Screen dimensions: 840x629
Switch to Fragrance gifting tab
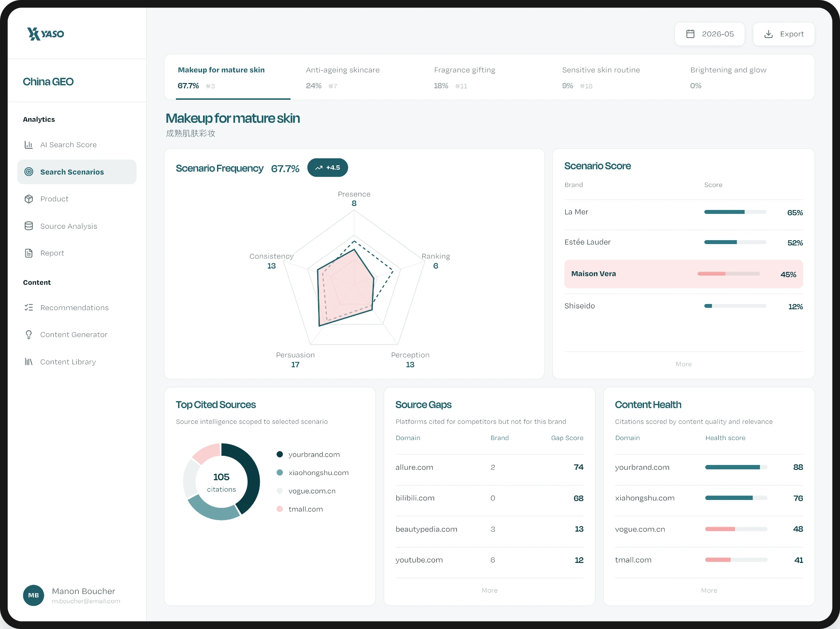click(x=465, y=77)
